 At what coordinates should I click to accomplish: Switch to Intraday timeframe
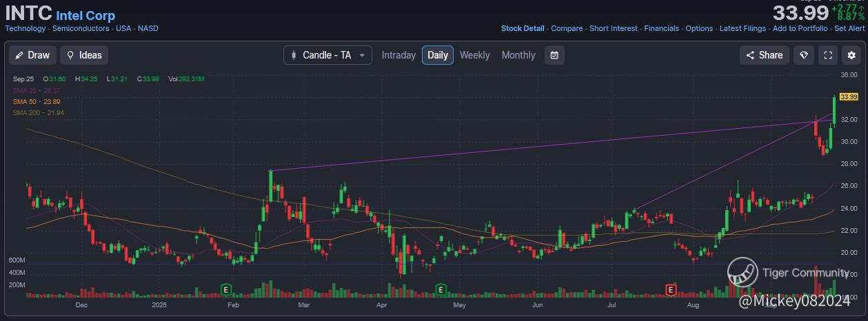tap(398, 55)
